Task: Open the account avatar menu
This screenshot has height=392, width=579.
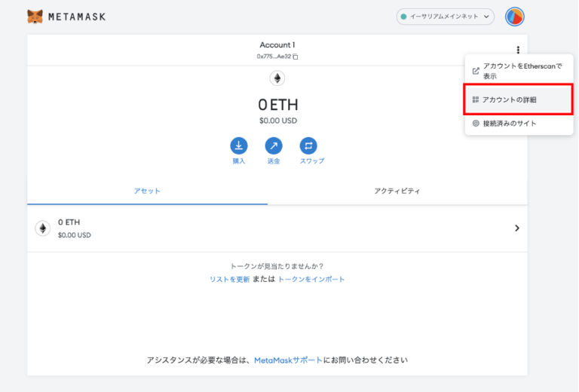Action: click(515, 16)
